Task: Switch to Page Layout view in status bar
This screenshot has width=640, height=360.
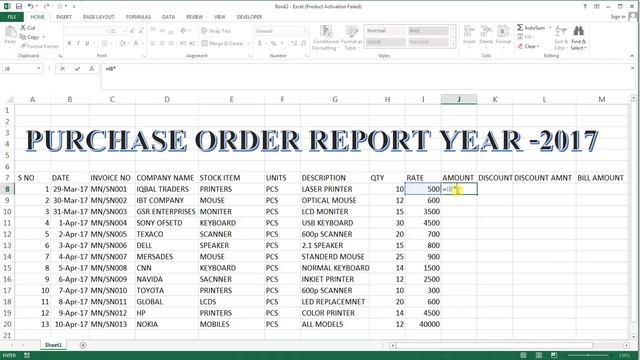Action: click(x=539, y=356)
